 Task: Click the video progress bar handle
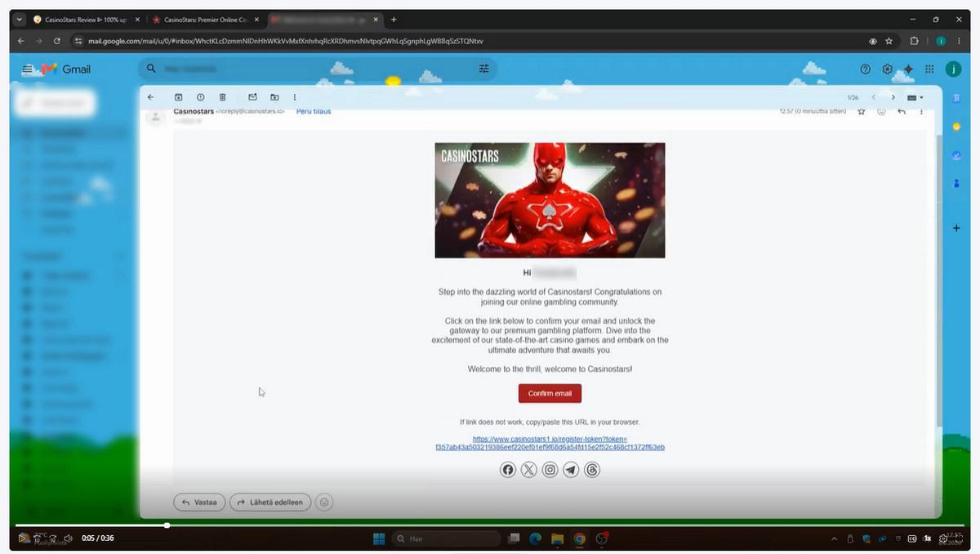[167, 525]
